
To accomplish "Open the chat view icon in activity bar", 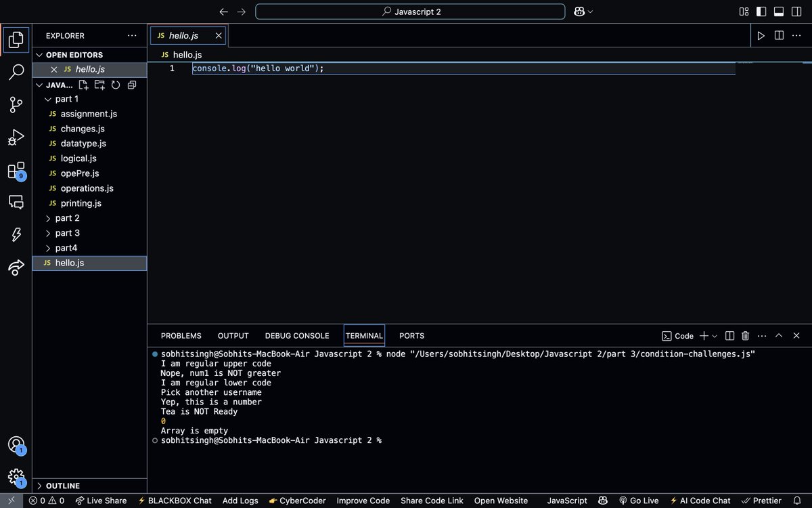I will (x=16, y=202).
